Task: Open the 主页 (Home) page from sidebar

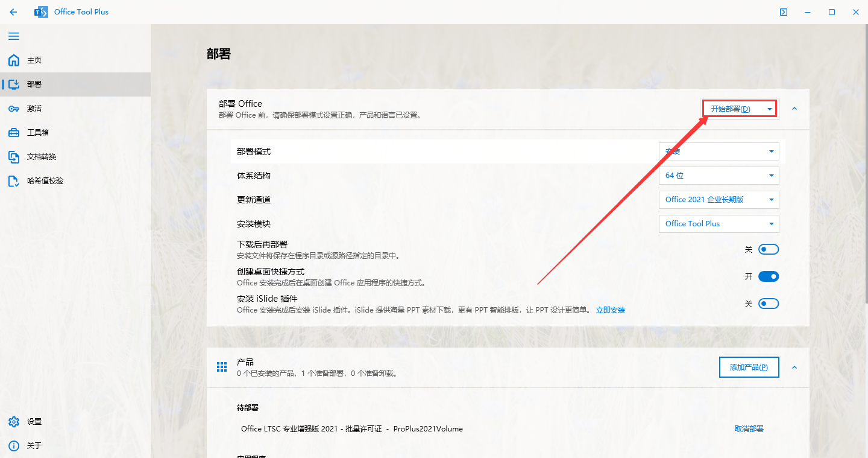Action: [x=14, y=60]
